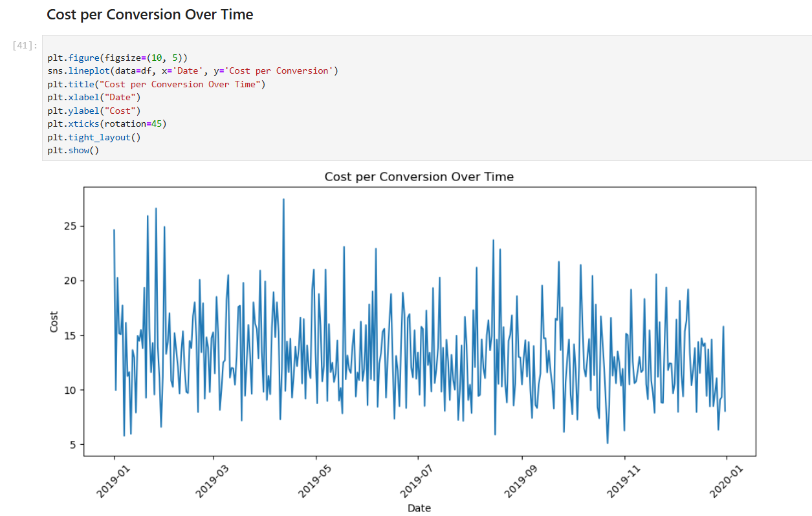The image size is (812, 516).
Task: Click the Date x-axis label
Action: point(419,508)
